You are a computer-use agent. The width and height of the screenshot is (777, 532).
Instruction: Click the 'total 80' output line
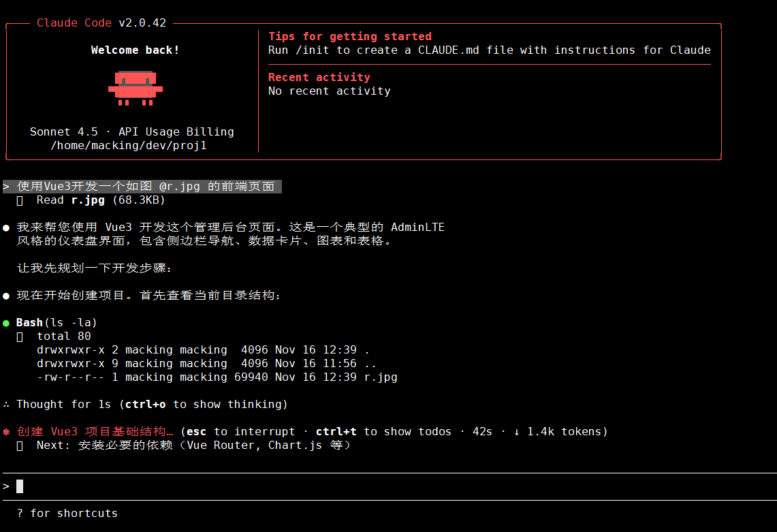pos(64,336)
